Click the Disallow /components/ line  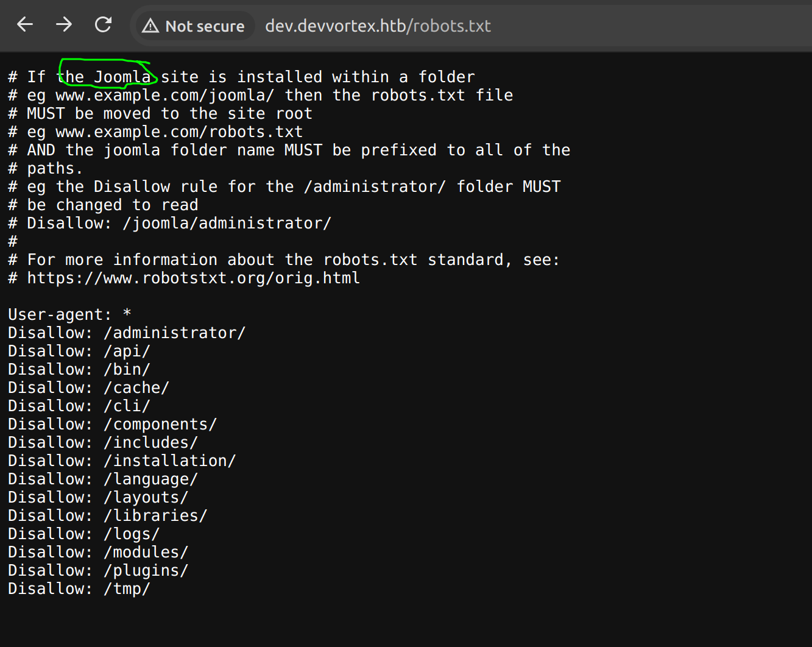[x=112, y=425]
